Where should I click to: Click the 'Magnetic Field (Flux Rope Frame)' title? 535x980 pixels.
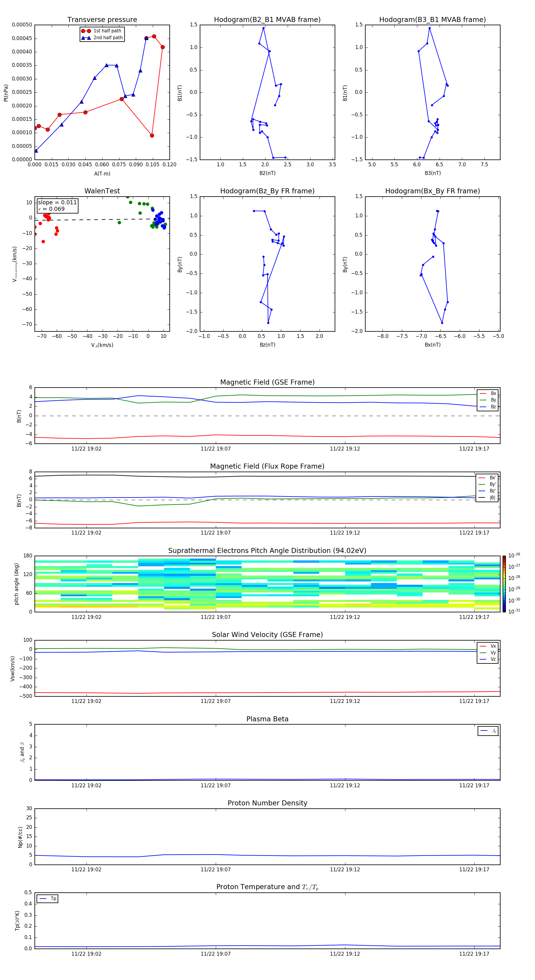tap(267, 467)
